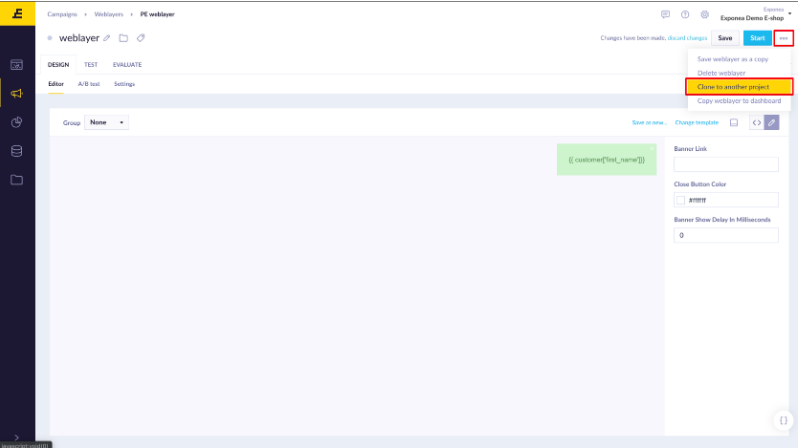Select Copy weblayer to dashboard
Screen dimensions: 798x448
[x=739, y=101]
